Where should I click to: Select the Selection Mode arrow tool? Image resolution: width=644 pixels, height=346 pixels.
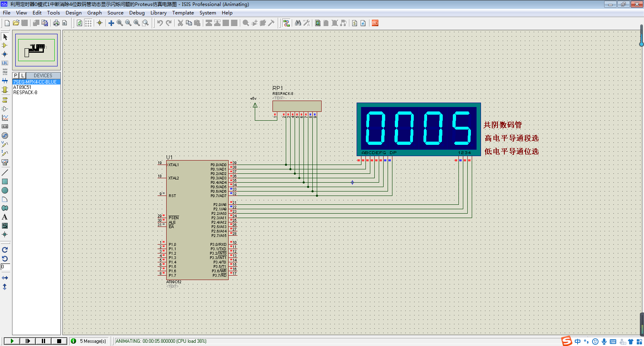click(x=5, y=37)
